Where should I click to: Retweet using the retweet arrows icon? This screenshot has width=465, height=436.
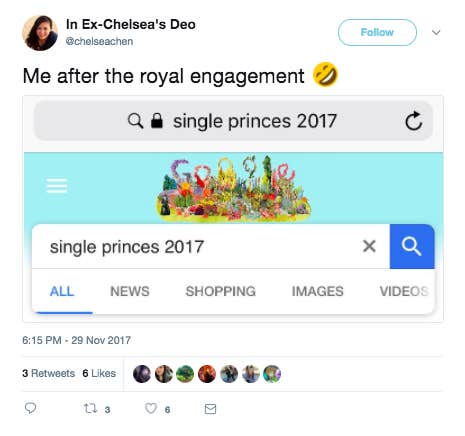90,408
